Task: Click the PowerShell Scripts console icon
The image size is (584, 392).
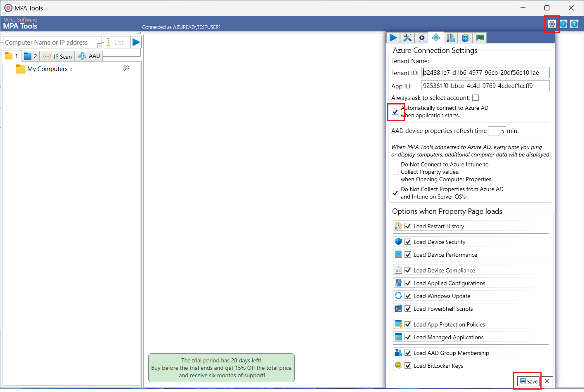Action: (398, 309)
